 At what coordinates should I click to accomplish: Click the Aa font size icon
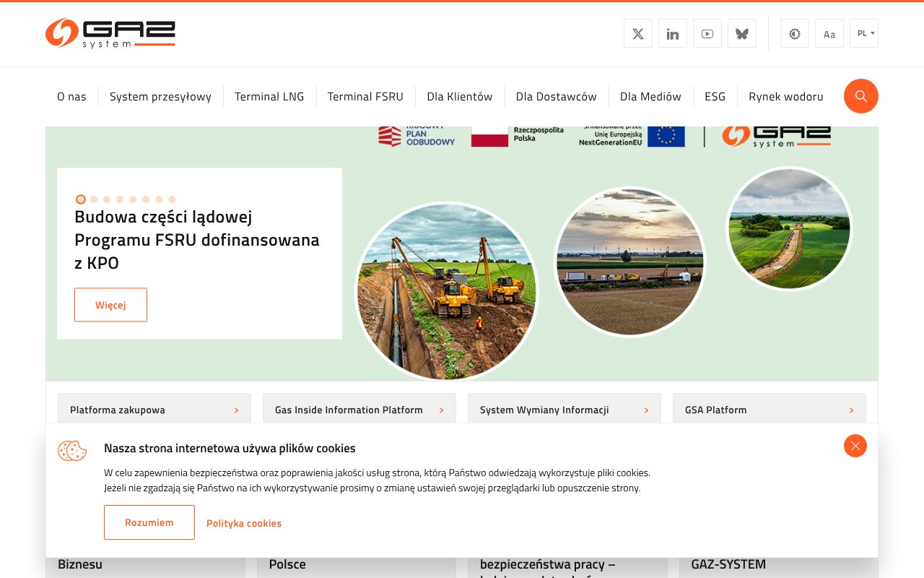829,33
